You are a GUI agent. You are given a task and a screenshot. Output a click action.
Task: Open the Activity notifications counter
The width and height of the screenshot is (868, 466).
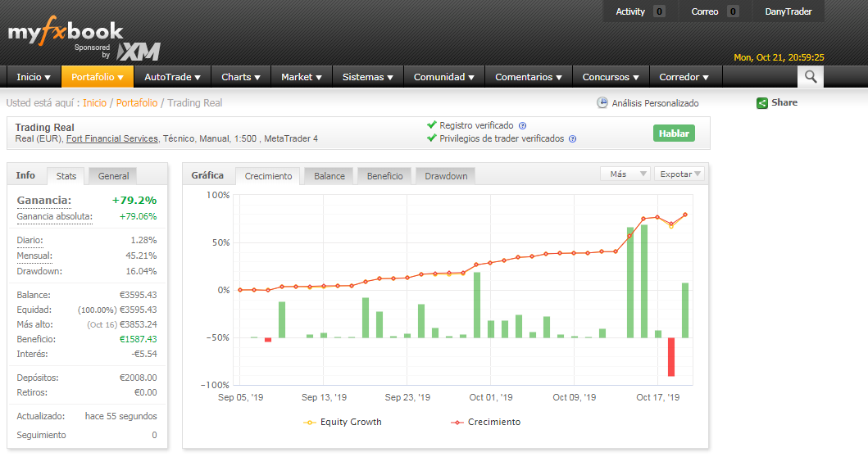(x=659, y=11)
